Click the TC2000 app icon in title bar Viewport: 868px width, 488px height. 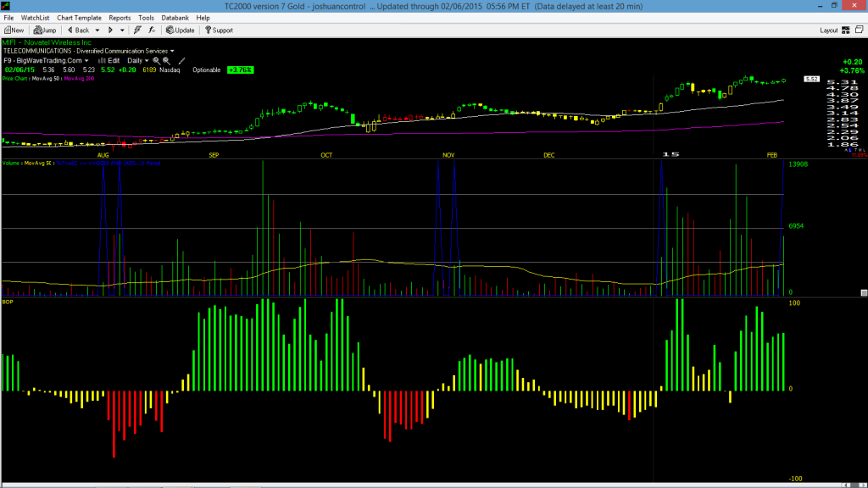(x=6, y=6)
